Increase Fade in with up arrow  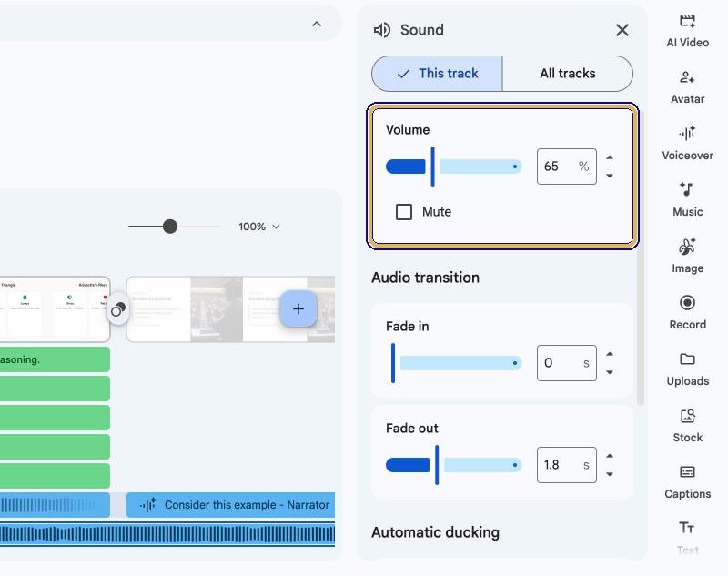tap(610, 354)
